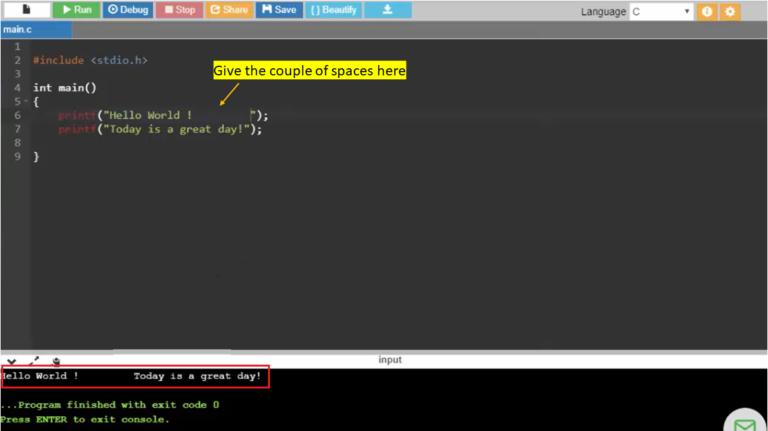Click line number 3 in gutter
This screenshot has width=768, height=431.
(18, 74)
